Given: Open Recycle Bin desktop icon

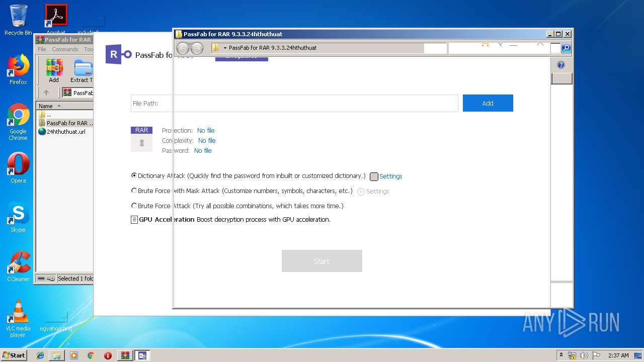Looking at the screenshot, I should 18,20.
